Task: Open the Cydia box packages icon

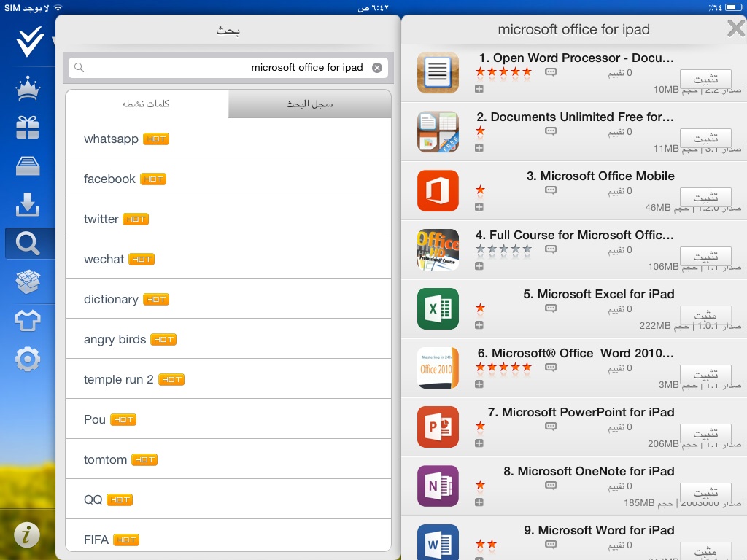Action: (x=28, y=281)
